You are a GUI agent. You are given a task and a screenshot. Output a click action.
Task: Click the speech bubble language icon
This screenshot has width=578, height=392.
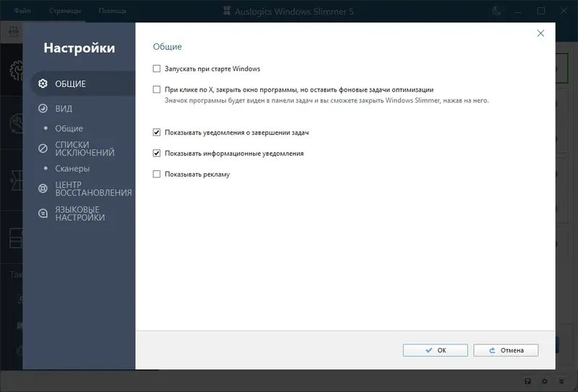coord(43,213)
